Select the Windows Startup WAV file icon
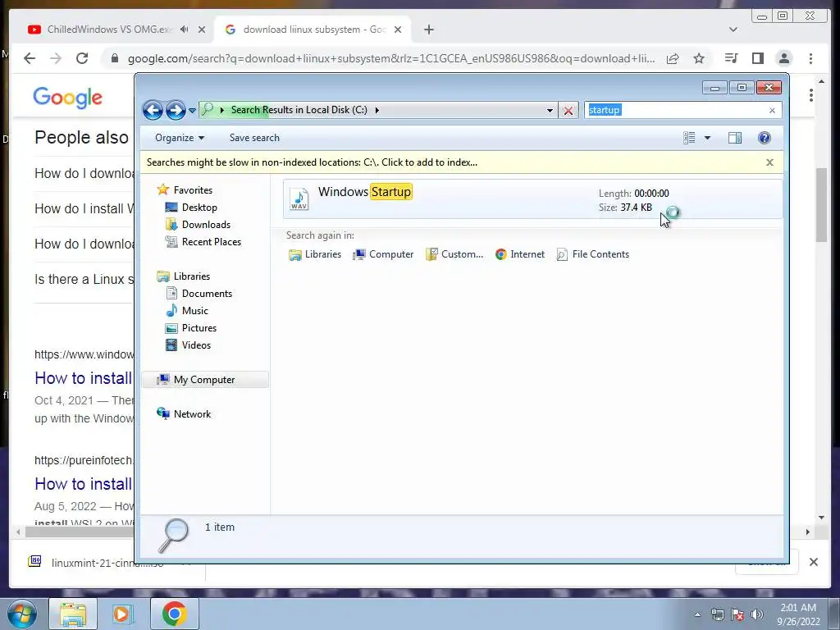This screenshot has height=630, width=840. [299, 199]
